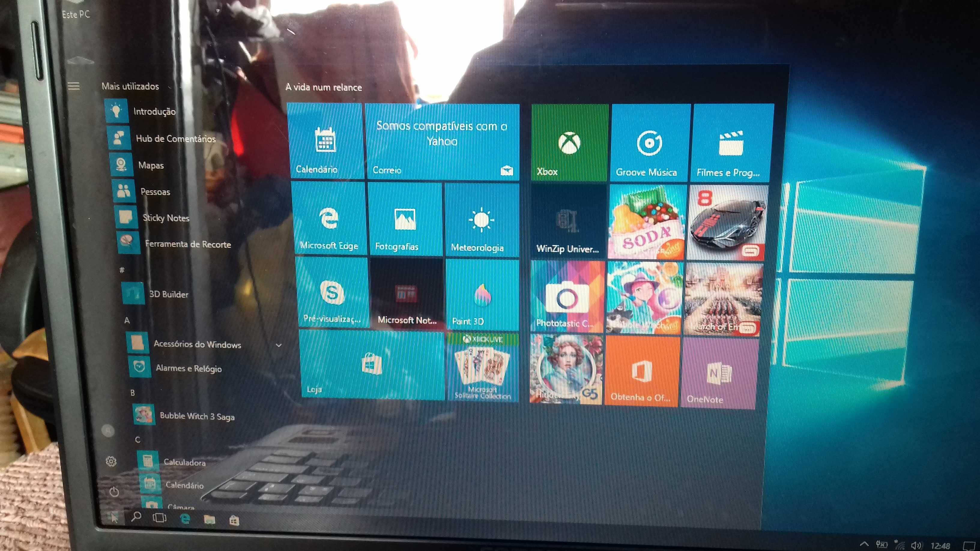Launch March of Empires tile
This screenshot has width=980, height=551.
pyautogui.click(x=723, y=299)
